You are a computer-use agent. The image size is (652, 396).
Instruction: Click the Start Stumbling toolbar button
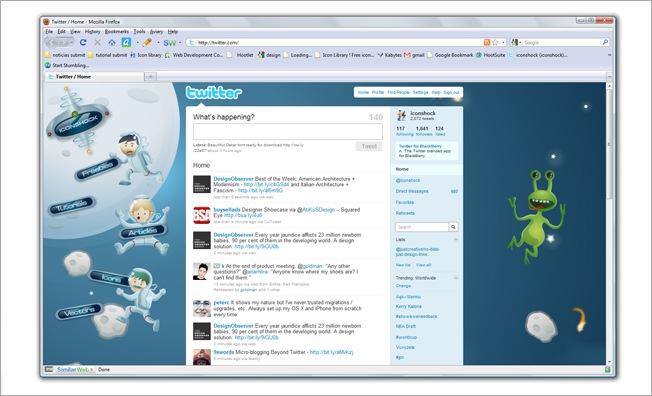pos(67,65)
